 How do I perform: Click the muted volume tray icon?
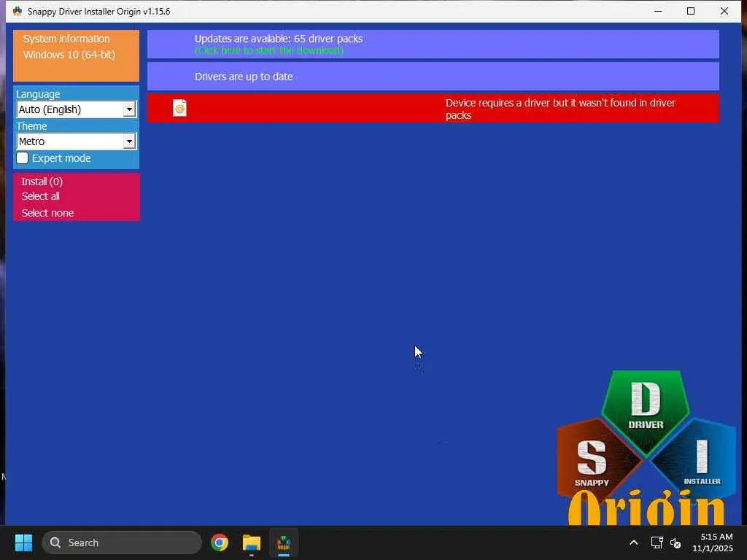coord(675,542)
